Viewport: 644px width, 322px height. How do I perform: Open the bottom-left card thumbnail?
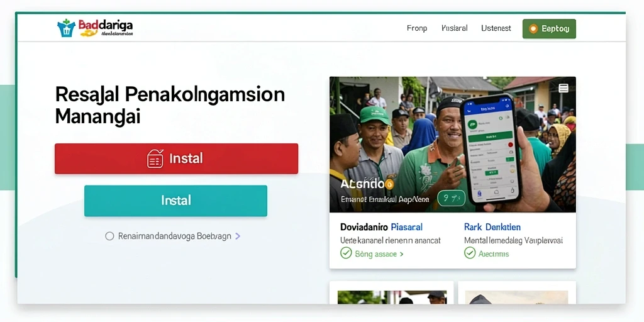point(392,297)
